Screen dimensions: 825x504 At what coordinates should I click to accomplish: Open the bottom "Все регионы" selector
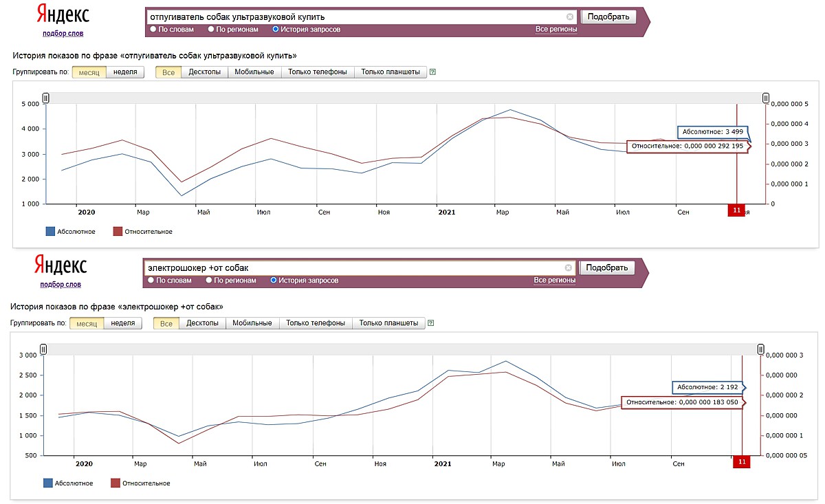click(554, 281)
